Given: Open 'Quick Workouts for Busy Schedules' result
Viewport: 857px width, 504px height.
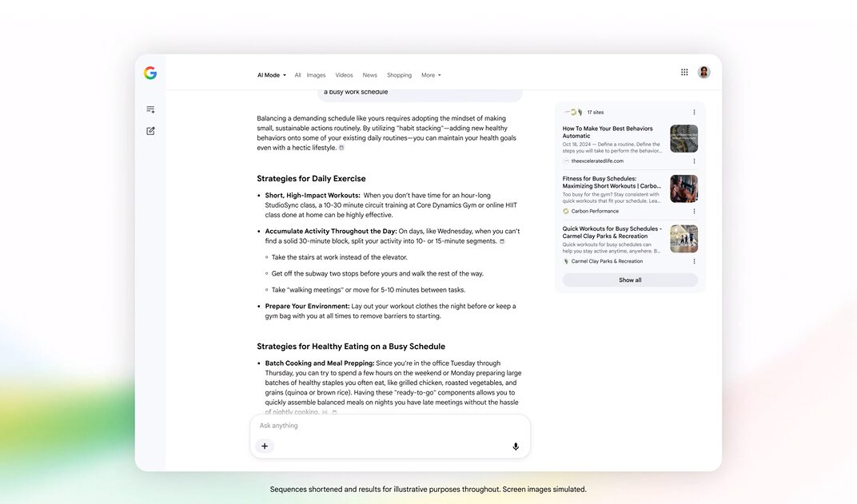Looking at the screenshot, I should click(x=612, y=232).
